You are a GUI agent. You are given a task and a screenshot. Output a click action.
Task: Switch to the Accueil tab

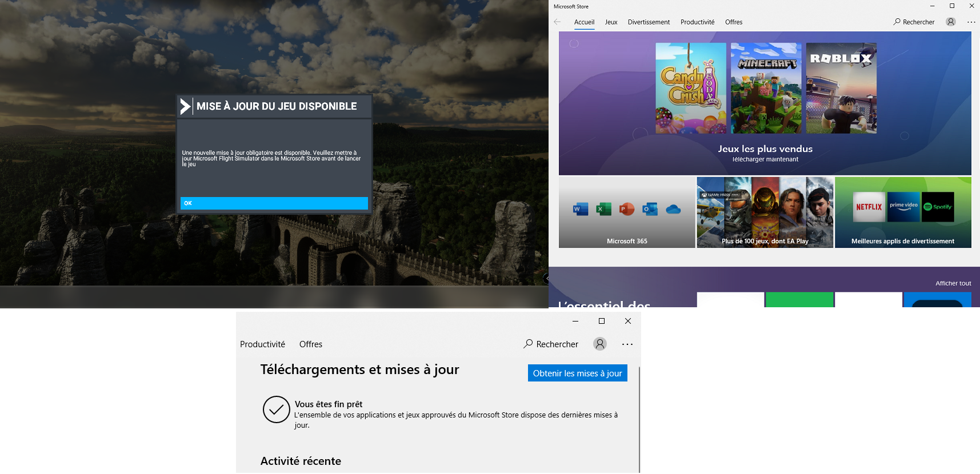[x=584, y=22]
